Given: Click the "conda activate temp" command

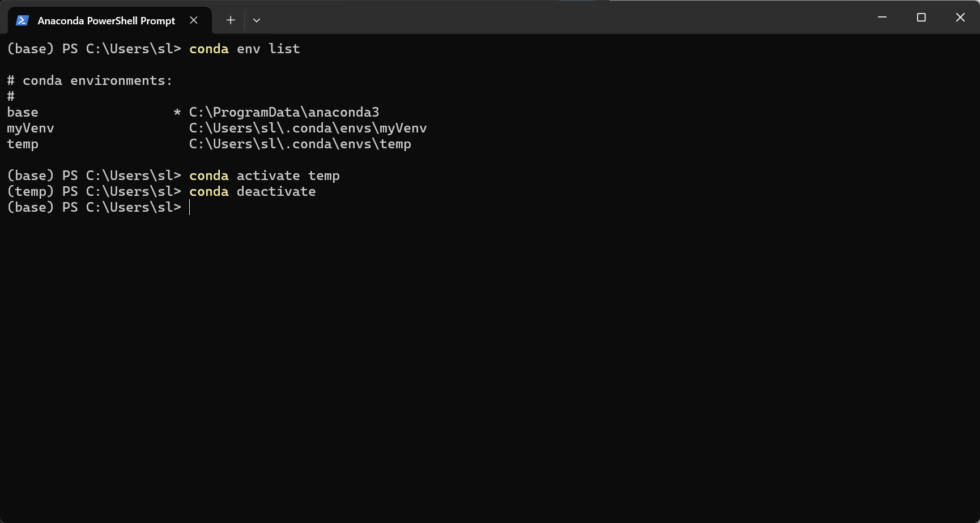Looking at the screenshot, I should click(x=264, y=176).
